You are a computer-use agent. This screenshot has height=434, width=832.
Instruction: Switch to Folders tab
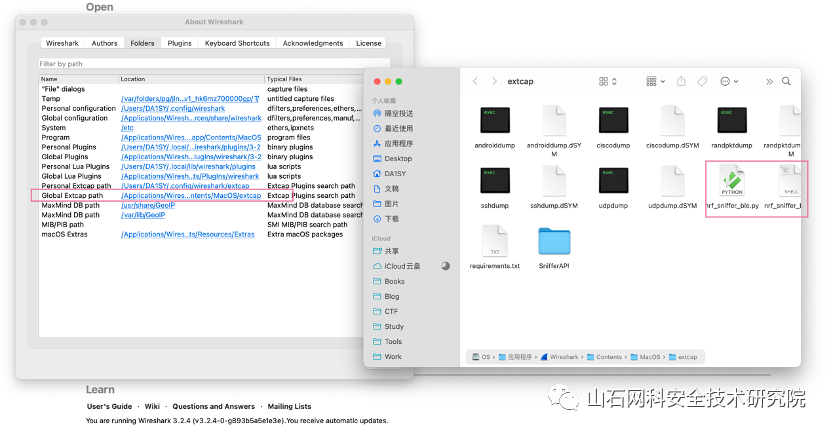click(x=142, y=43)
